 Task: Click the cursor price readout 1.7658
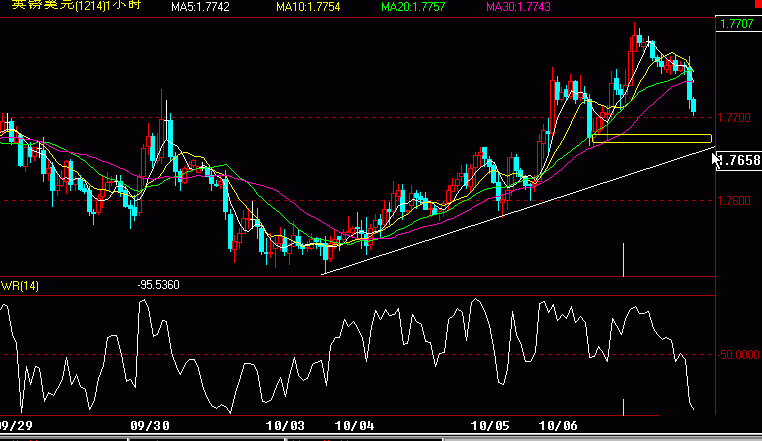point(739,160)
